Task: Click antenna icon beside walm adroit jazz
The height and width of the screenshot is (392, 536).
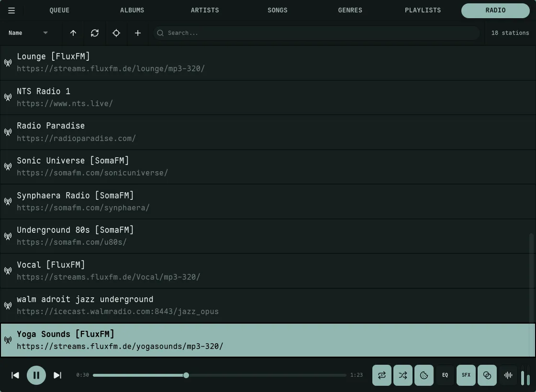Action: 8,305
